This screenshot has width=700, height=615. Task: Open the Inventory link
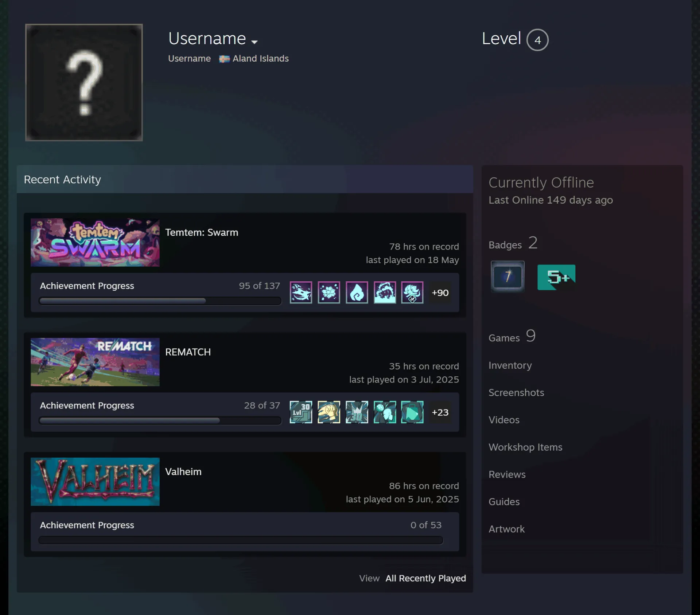tap(510, 365)
